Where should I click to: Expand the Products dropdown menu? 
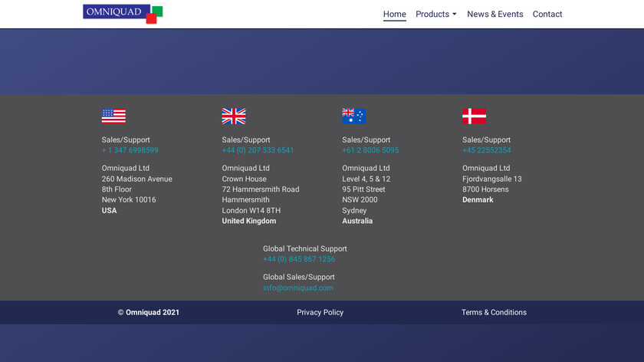[436, 14]
